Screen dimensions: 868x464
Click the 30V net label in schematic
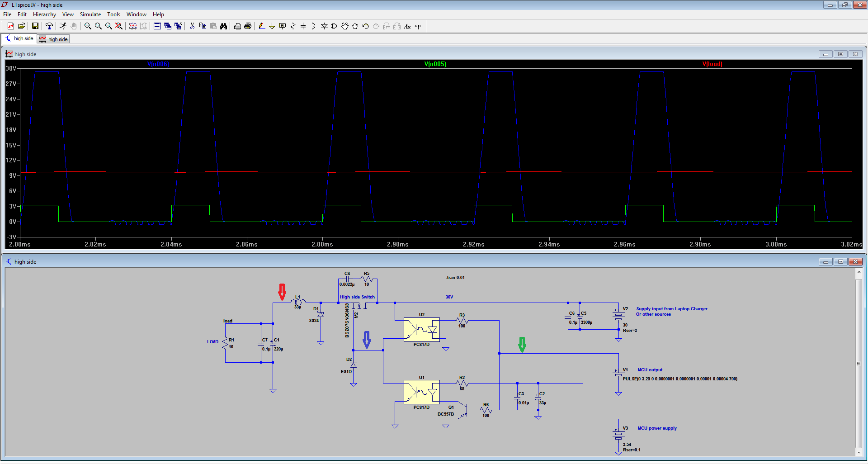tap(449, 297)
